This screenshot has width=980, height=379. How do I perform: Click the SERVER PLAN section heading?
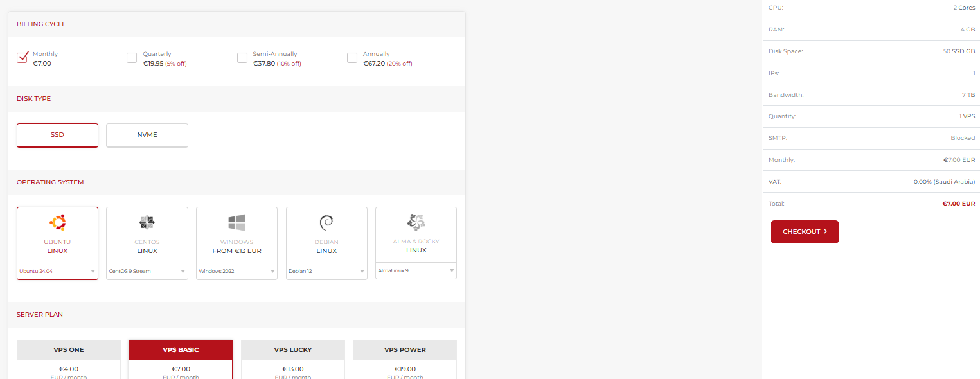[x=40, y=315]
